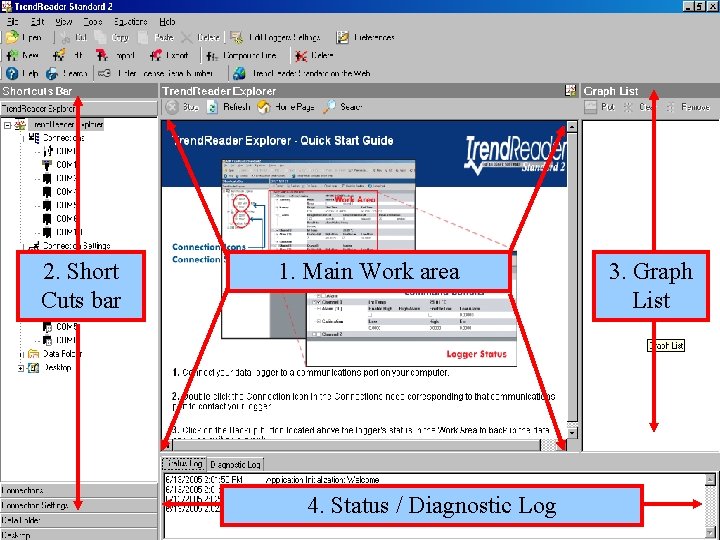This screenshot has width=720, height=540.
Task: Click the red X Delete equation icon
Action: (x=301, y=56)
